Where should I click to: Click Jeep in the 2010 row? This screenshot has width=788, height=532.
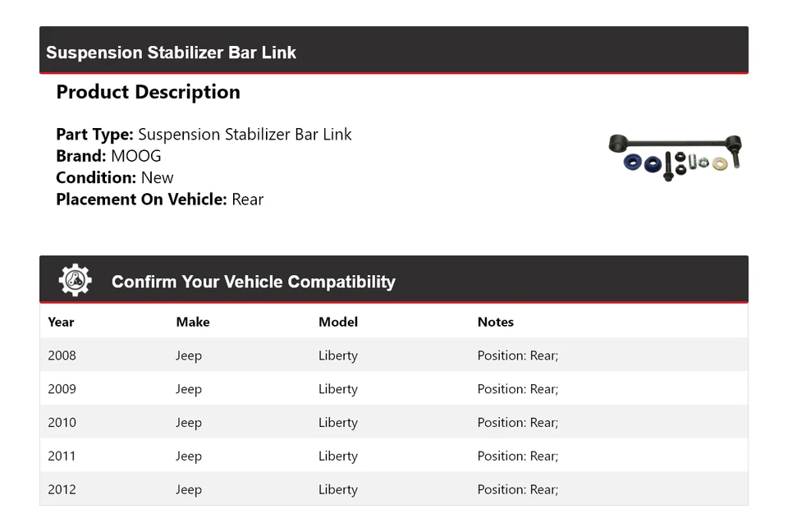[x=189, y=423]
